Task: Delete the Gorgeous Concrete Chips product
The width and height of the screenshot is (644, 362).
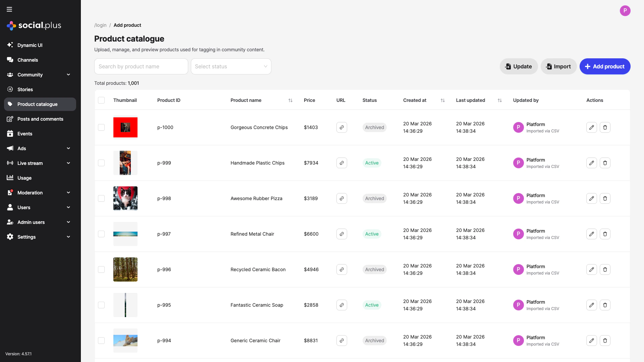Action: tap(605, 127)
